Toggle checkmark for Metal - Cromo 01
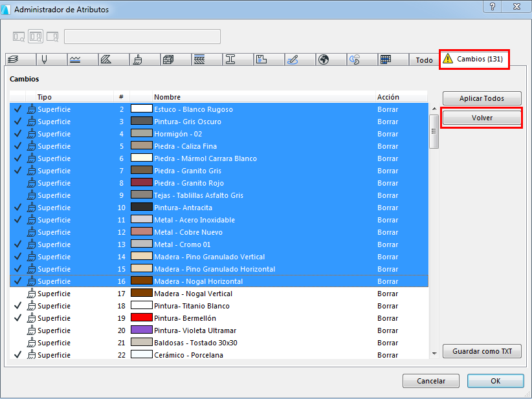The height and width of the screenshot is (399, 532). point(17,244)
